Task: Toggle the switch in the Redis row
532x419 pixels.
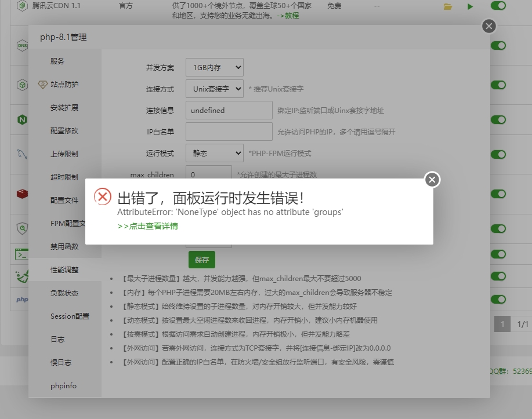Action: (x=498, y=194)
